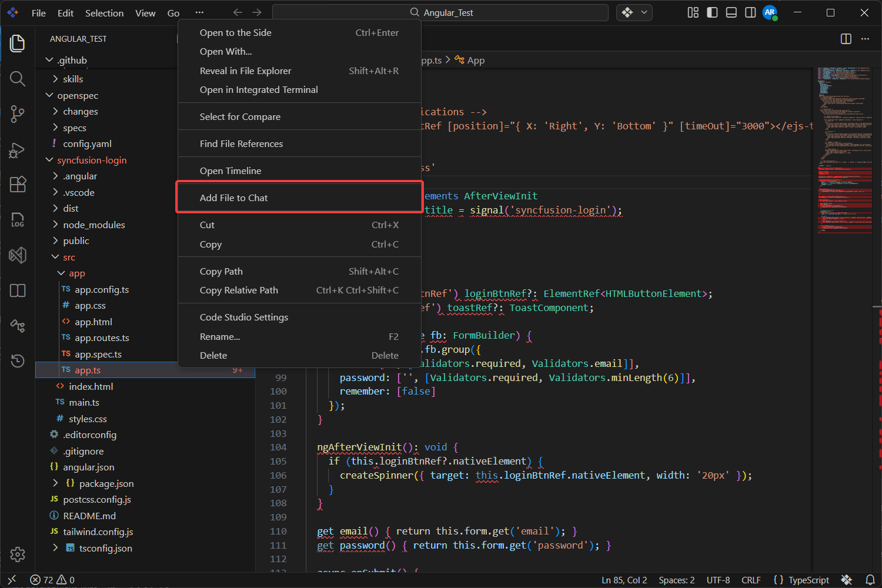882x588 pixels.
Task: Click Open Timeline in the context menu
Action: coord(230,171)
